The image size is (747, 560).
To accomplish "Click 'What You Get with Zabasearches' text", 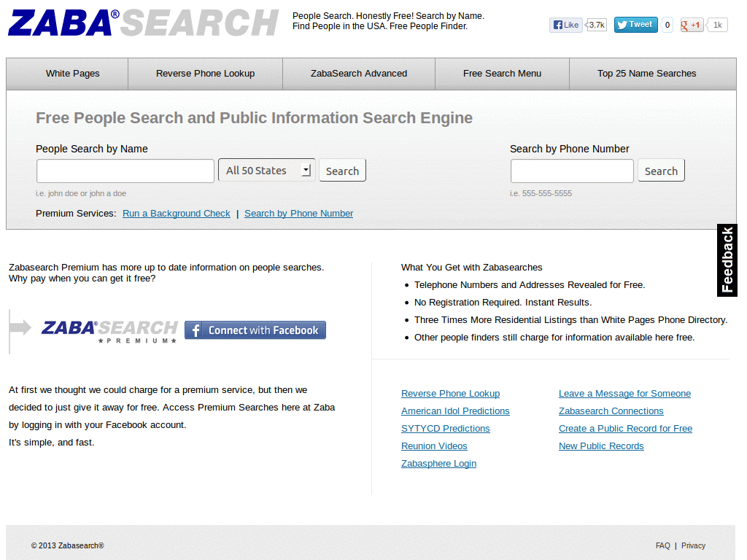I will pos(471,267).
